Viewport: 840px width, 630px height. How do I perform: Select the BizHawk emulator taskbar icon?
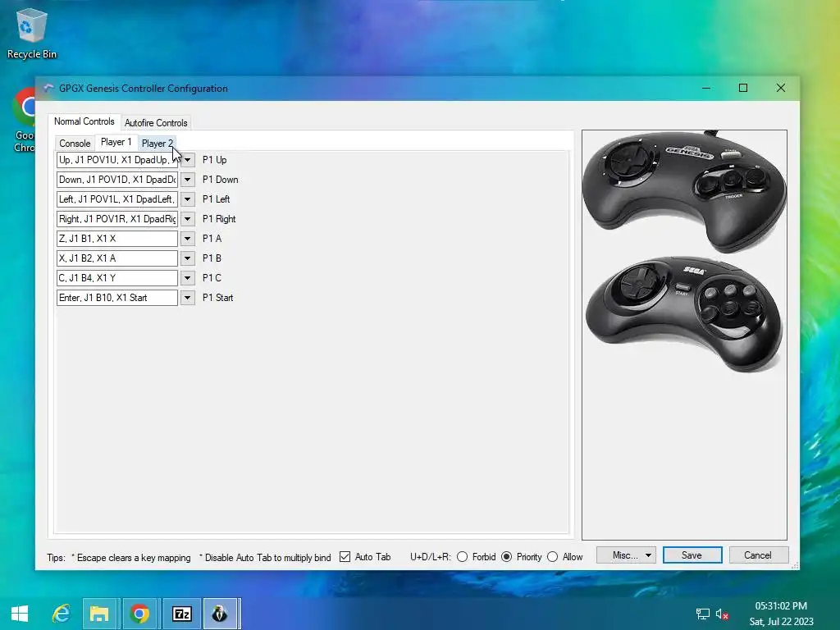[220, 614]
